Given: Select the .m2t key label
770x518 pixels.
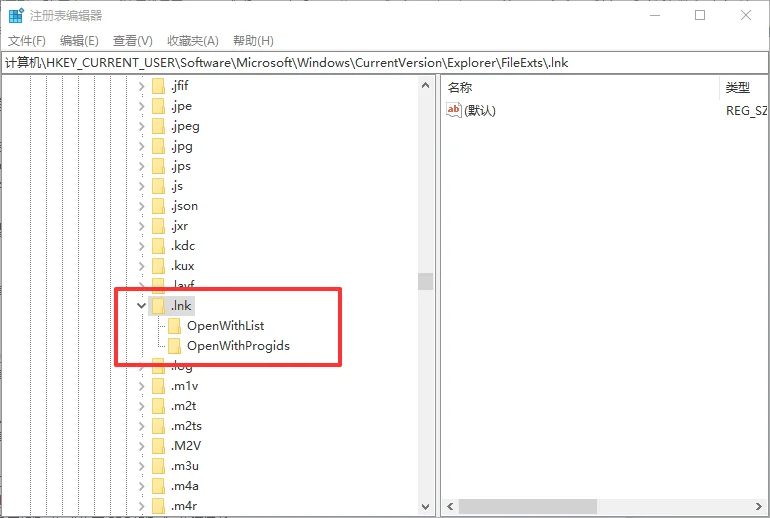Looking at the screenshot, I should [184, 406].
